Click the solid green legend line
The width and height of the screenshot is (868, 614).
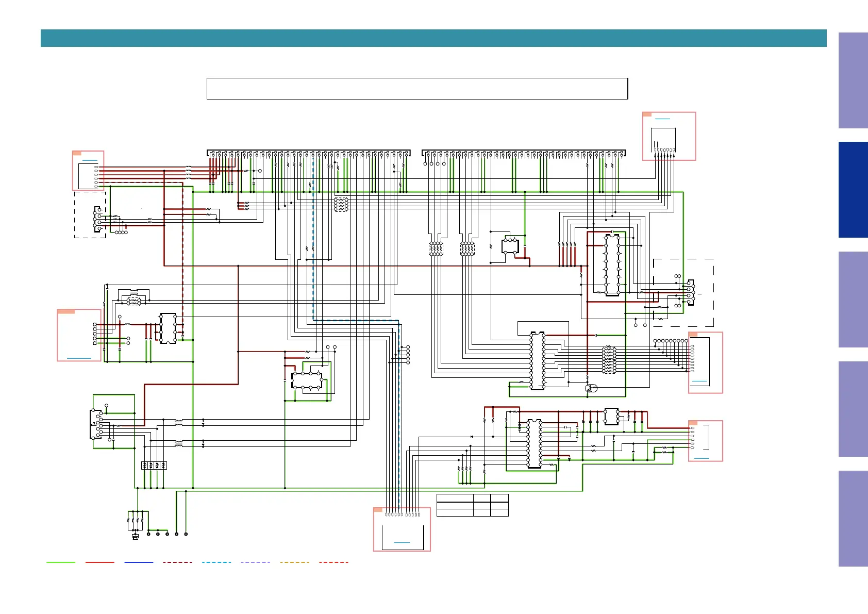point(61,562)
